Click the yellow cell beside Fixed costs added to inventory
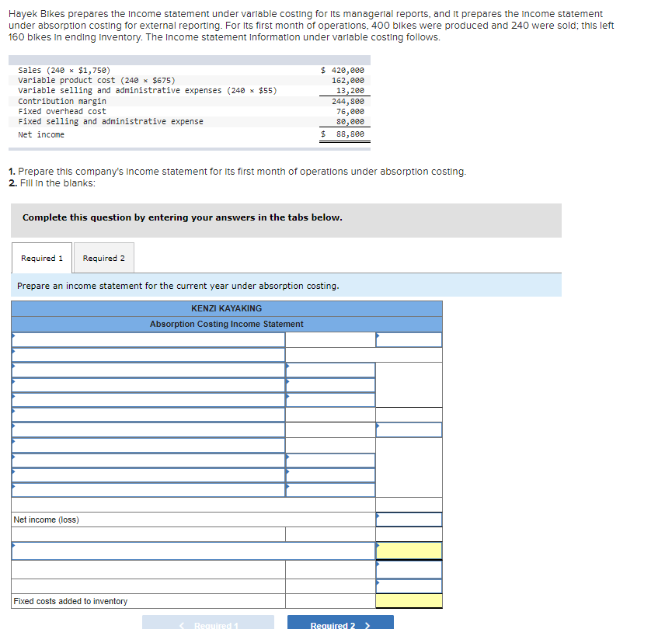This screenshot has width=672, height=629. (409, 601)
